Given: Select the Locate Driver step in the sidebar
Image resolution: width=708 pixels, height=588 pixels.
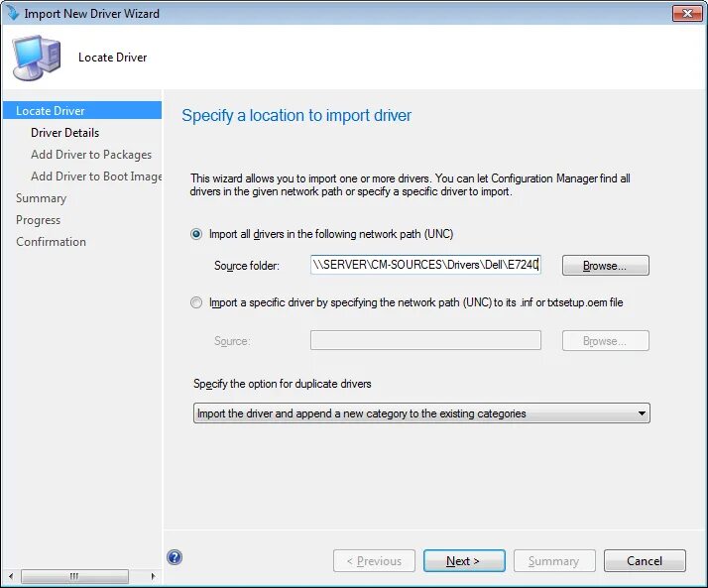Looking at the screenshot, I should [82, 111].
